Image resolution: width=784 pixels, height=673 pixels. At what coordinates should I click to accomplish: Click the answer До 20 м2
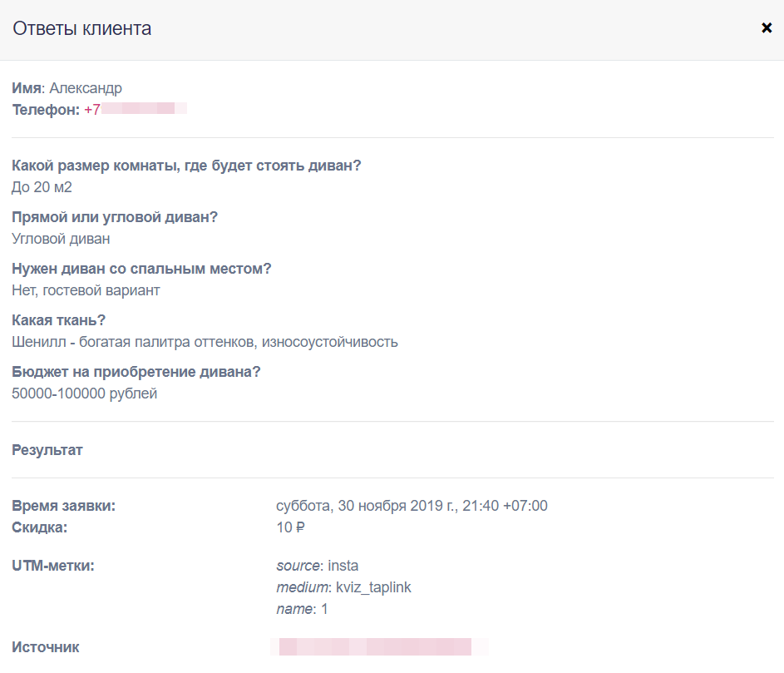42,187
